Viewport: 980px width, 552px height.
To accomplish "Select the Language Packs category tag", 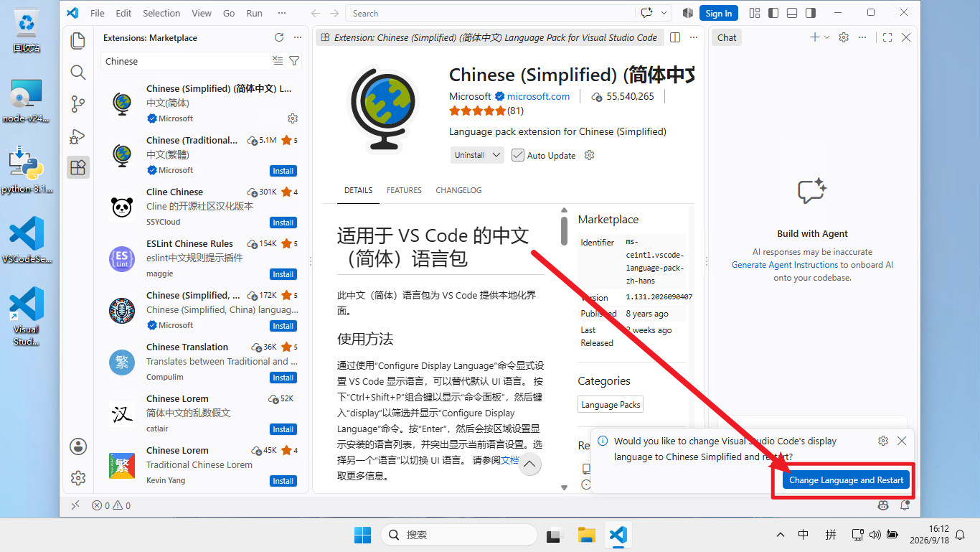I will [611, 404].
